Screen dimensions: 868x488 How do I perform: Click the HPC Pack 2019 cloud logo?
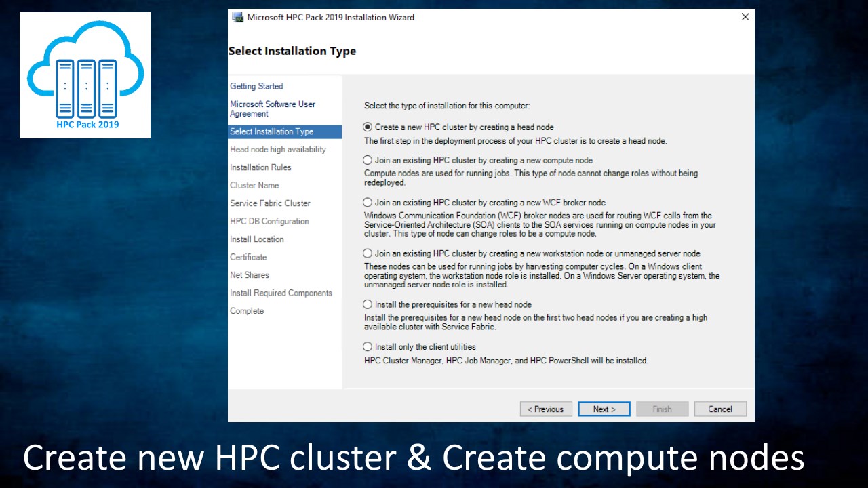[x=85, y=75]
